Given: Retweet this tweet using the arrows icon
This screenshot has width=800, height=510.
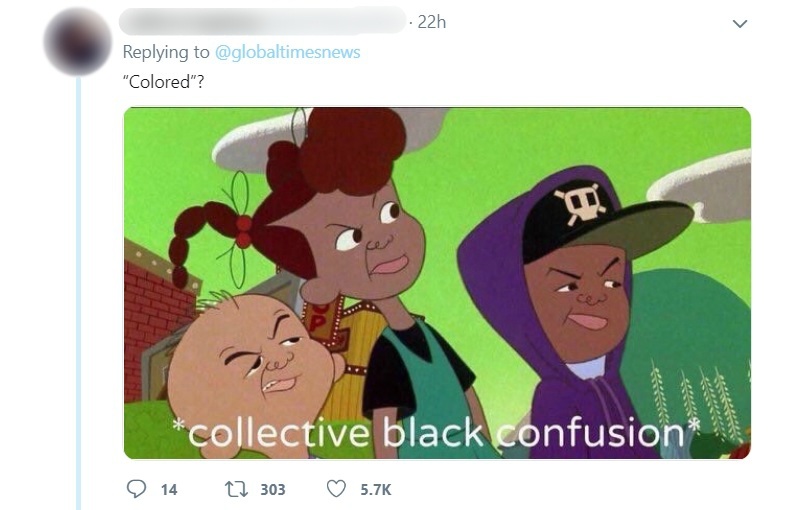Looking at the screenshot, I should tap(237, 489).
